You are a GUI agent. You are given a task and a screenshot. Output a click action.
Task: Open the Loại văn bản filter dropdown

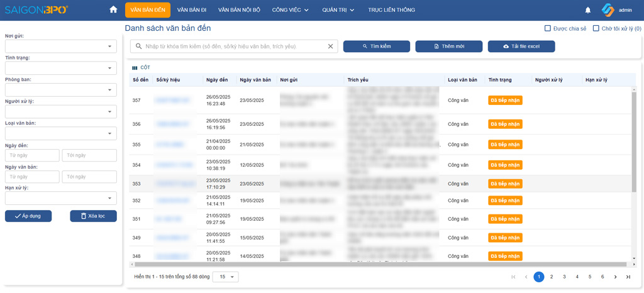point(61,133)
